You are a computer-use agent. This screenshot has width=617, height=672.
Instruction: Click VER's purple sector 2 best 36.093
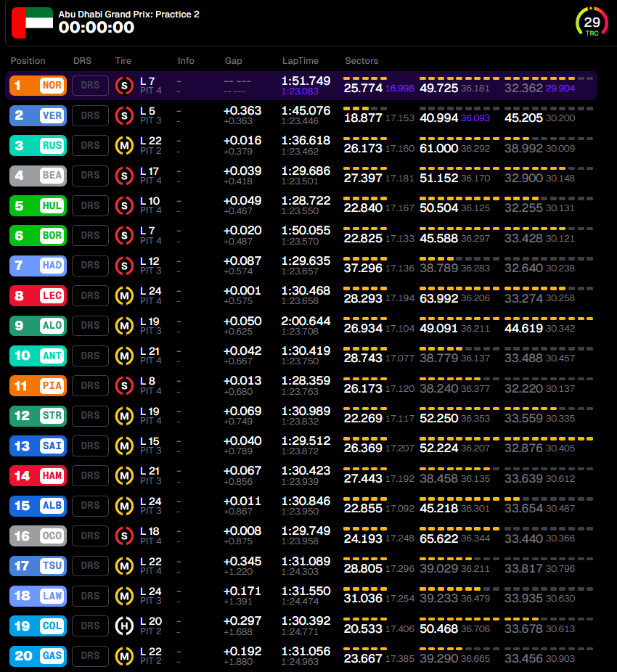pos(475,118)
